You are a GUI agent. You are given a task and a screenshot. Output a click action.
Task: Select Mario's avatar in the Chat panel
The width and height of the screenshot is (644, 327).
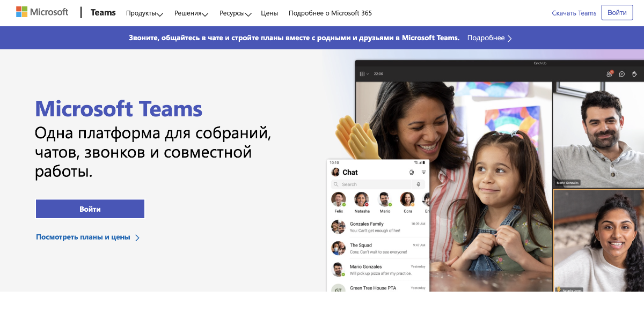(385, 199)
